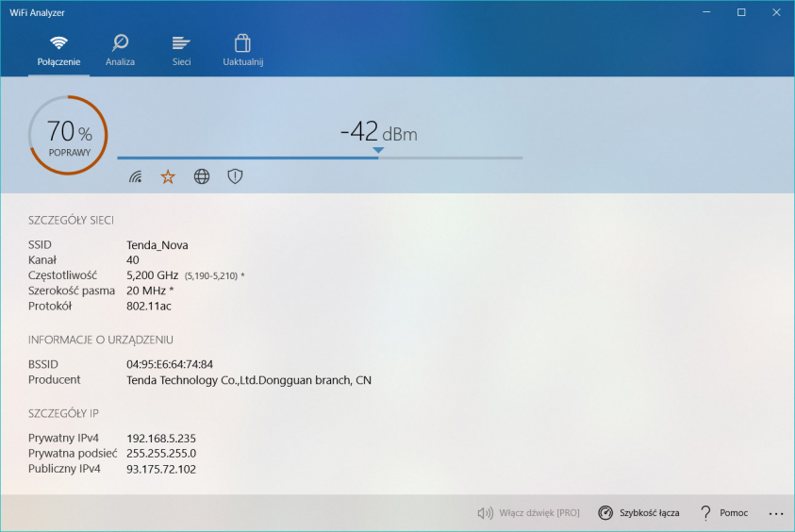Expand the three-dot more options menu

tap(776, 513)
